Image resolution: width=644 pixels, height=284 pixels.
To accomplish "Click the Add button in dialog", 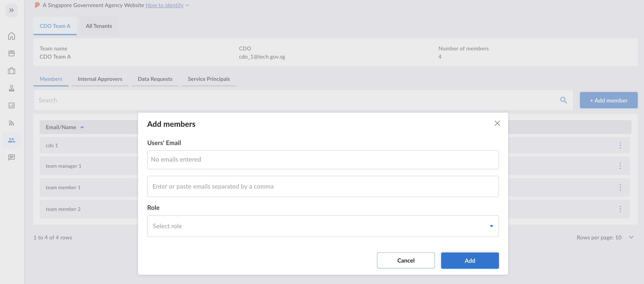I will pos(470,260).
